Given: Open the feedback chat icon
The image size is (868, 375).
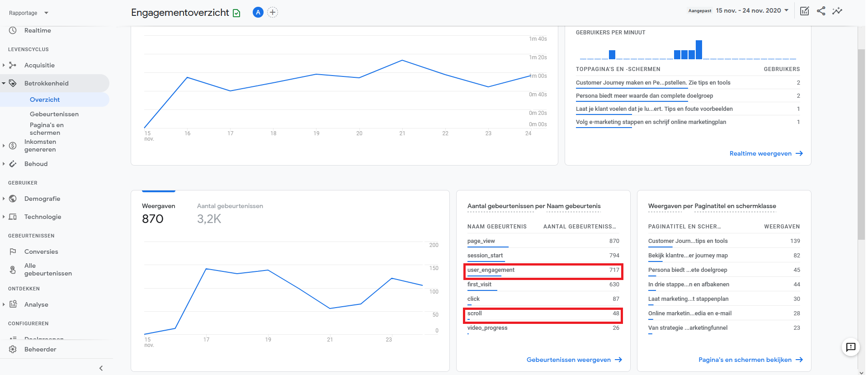Looking at the screenshot, I should (850, 347).
